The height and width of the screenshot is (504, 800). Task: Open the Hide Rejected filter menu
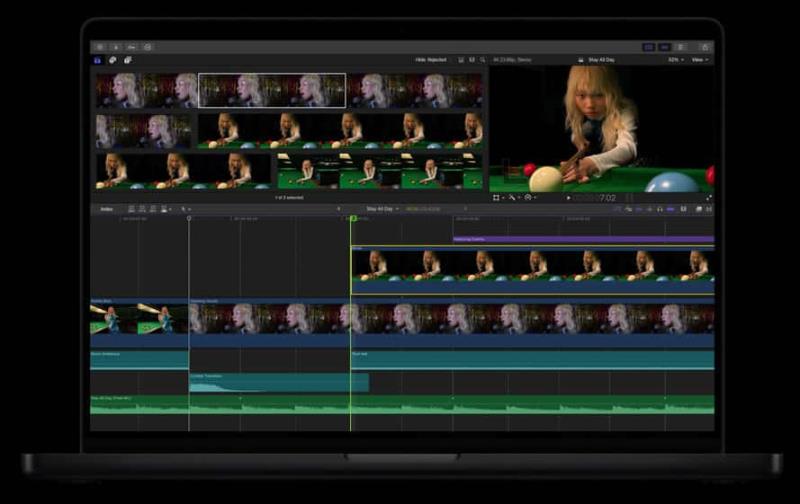coord(432,60)
